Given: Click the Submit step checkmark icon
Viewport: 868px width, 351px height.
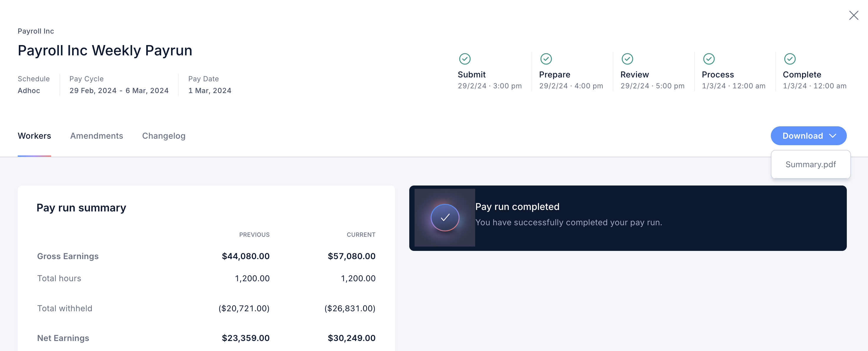Looking at the screenshot, I should click(465, 59).
